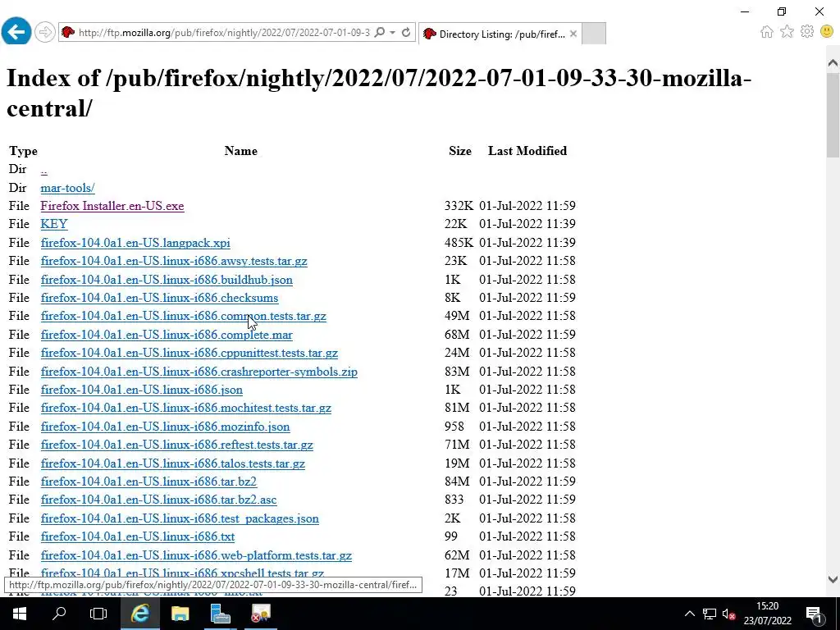Click the search magnifier in address bar
This screenshot has height=630, width=840.
pos(379,33)
